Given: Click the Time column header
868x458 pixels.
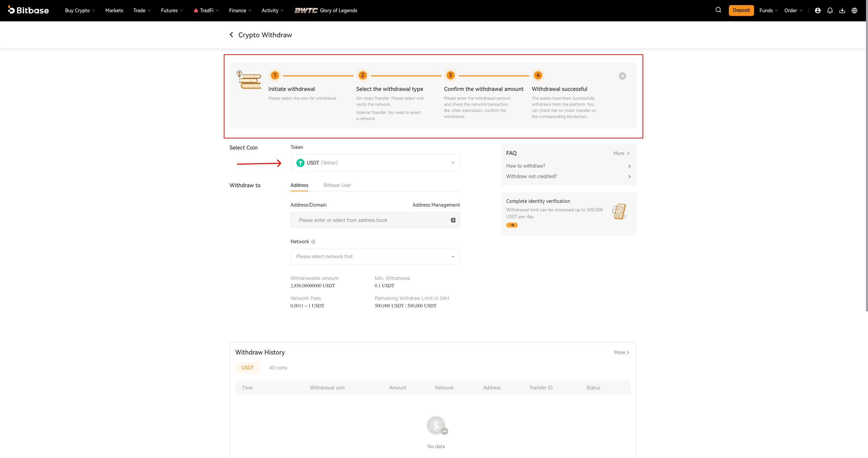Looking at the screenshot, I should [x=247, y=388].
